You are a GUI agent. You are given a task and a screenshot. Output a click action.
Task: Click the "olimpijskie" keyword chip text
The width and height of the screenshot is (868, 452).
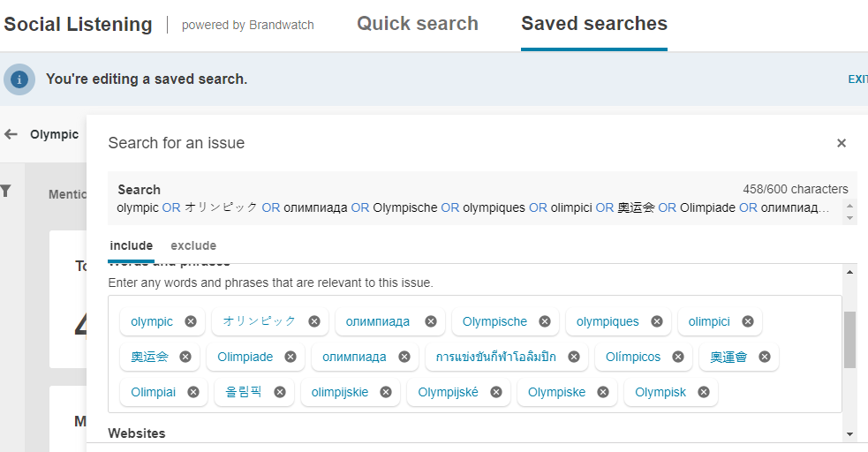pyautogui.click(x=340, y=392)
